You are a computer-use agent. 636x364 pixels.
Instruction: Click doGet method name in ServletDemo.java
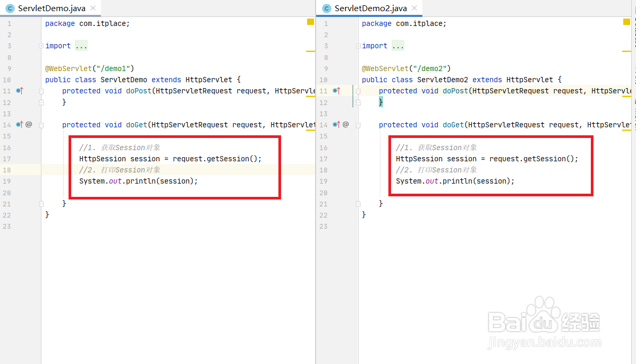pos(136,125)
